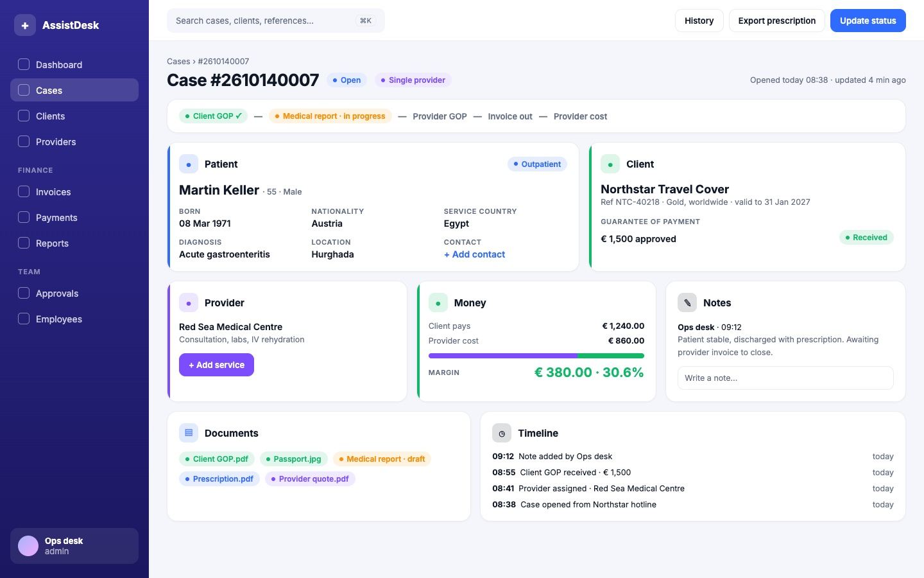Viewport: 924px width, 578px height.
Task: Click the Provider card purple icon
Action: [x=189, y=303]
